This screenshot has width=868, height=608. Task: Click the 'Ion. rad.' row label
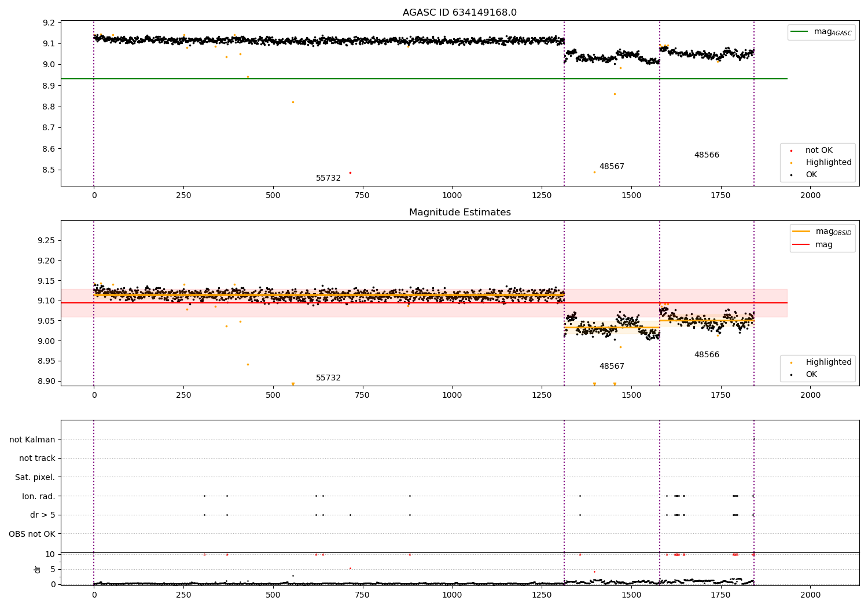point(39,496)
